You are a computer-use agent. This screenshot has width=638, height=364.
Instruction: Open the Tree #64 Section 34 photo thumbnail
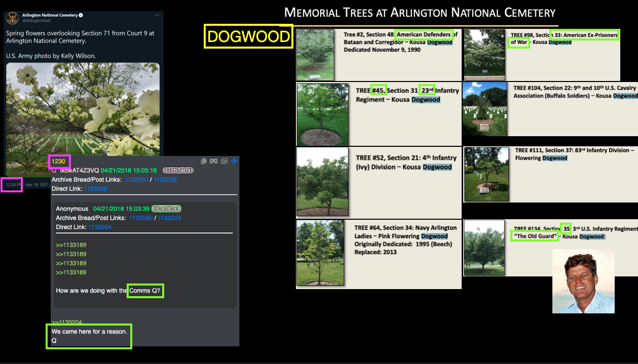pos(319,253)
